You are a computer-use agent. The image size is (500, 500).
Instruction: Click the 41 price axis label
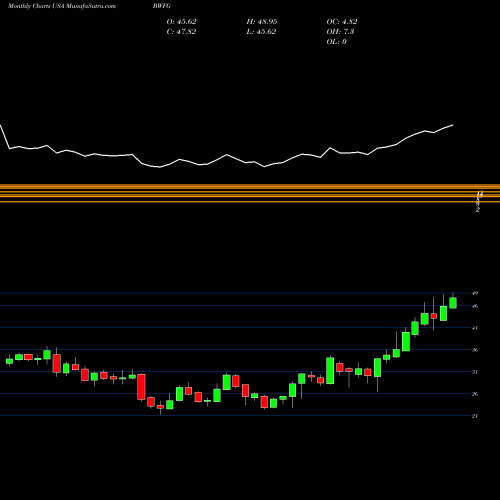tap(475, 328)
